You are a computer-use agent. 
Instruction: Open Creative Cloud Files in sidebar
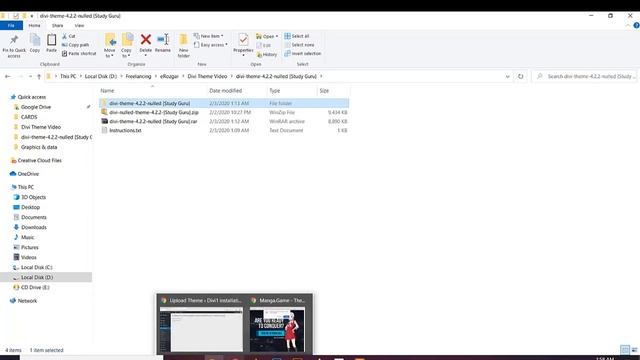click(x=40, y=160)
